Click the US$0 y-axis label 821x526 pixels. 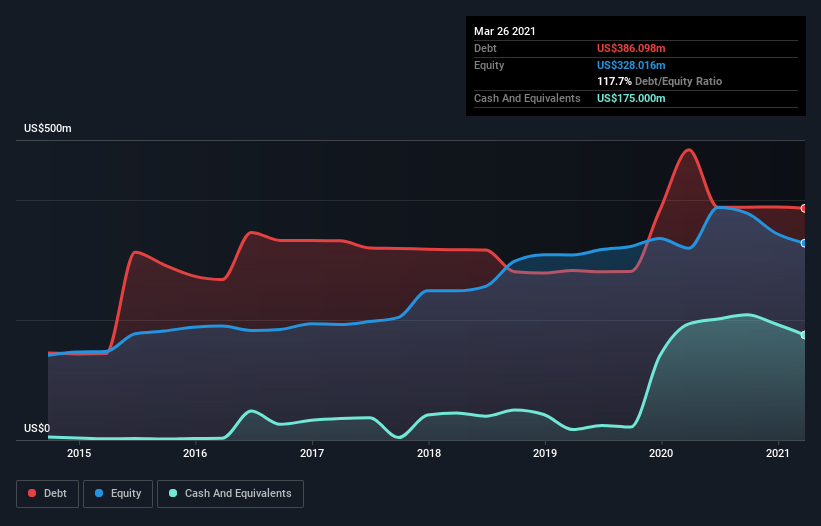point(37,428)
